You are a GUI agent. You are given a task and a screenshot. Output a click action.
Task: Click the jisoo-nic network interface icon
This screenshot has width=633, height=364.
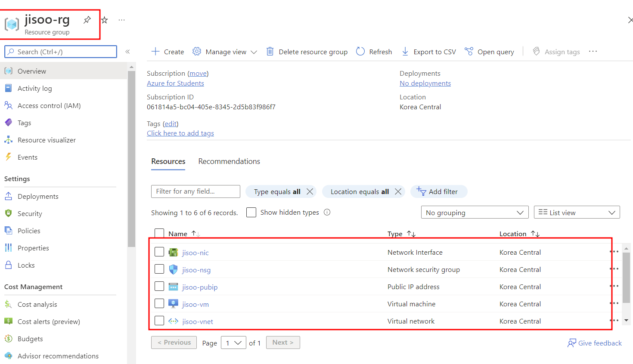pos(173,253)
